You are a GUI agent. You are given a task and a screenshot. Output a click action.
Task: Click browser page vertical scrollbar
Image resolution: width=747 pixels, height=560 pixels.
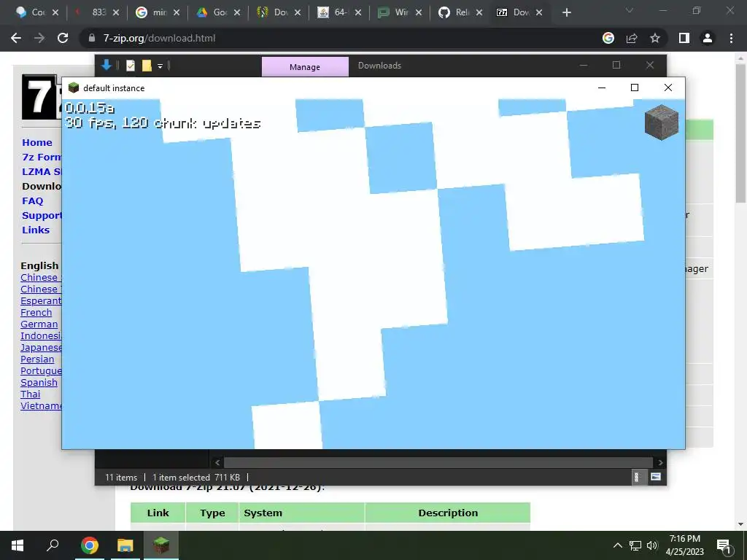740,133
